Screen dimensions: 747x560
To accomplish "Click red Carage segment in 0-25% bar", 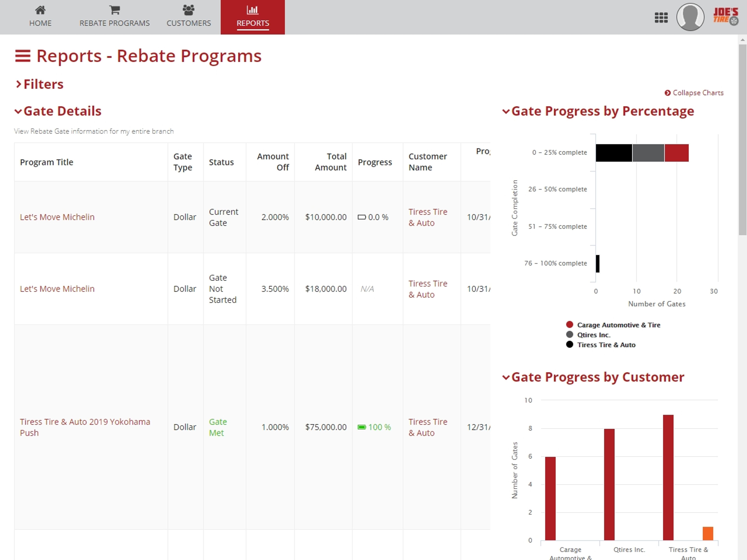I will point(676,153).
